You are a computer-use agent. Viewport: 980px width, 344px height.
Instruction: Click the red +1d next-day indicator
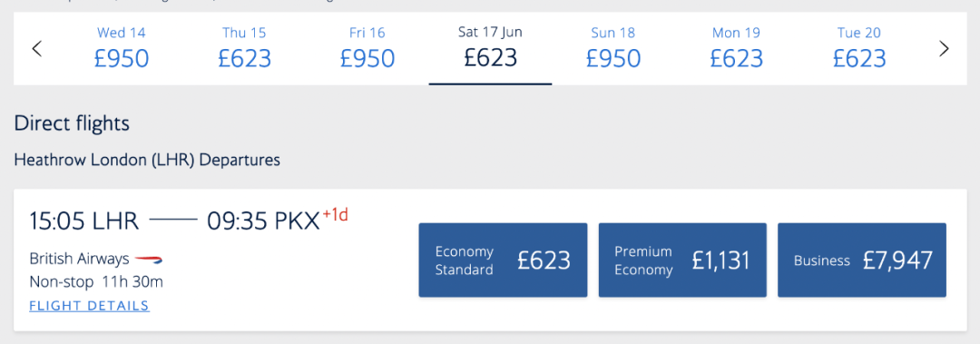pyautogui.click(x=335, y=214)
